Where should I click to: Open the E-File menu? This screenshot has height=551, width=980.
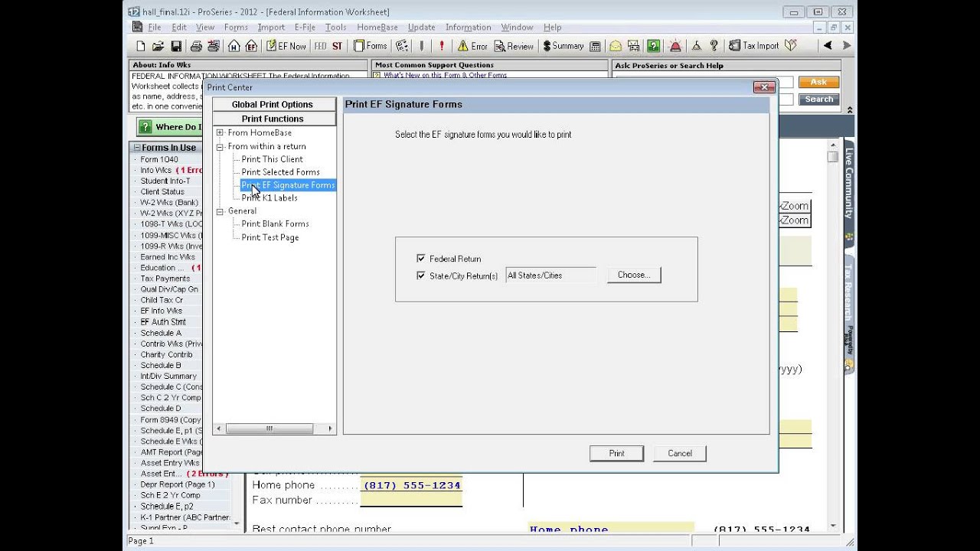[305, 28]
